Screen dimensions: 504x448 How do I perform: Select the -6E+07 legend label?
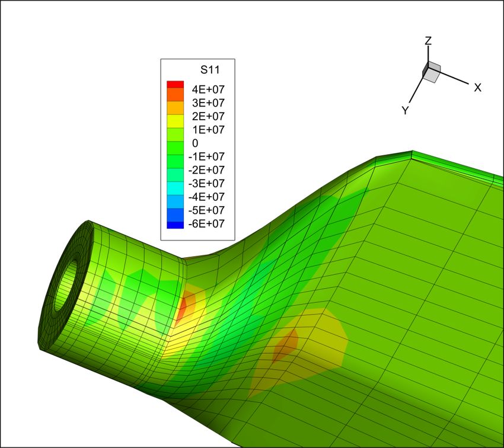click(x=206, y=224)
